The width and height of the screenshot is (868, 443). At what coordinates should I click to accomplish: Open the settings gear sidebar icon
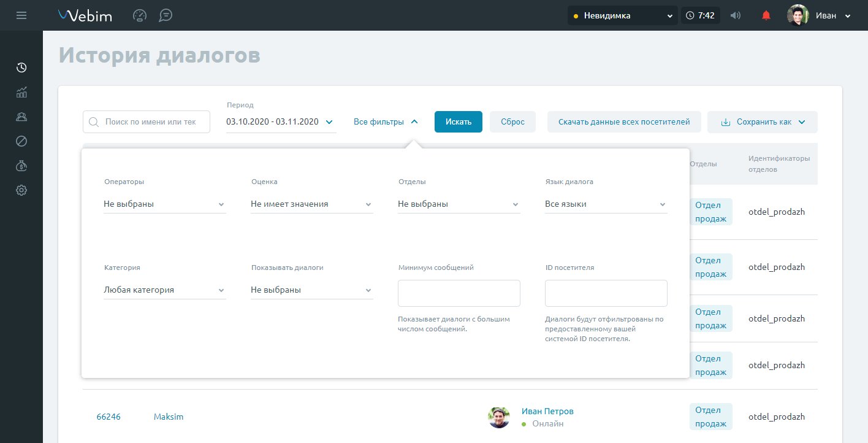pyautogui.click(x=21, y=190)
